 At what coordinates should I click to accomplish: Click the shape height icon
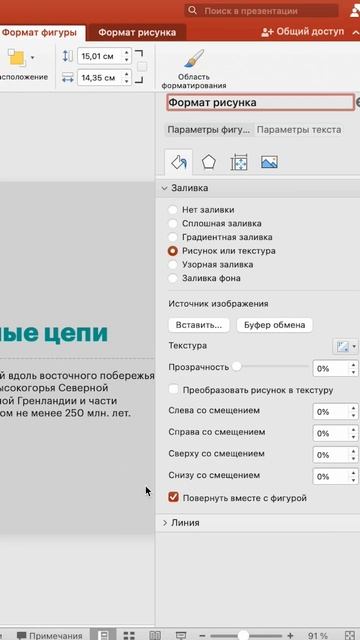coord(68,56)
